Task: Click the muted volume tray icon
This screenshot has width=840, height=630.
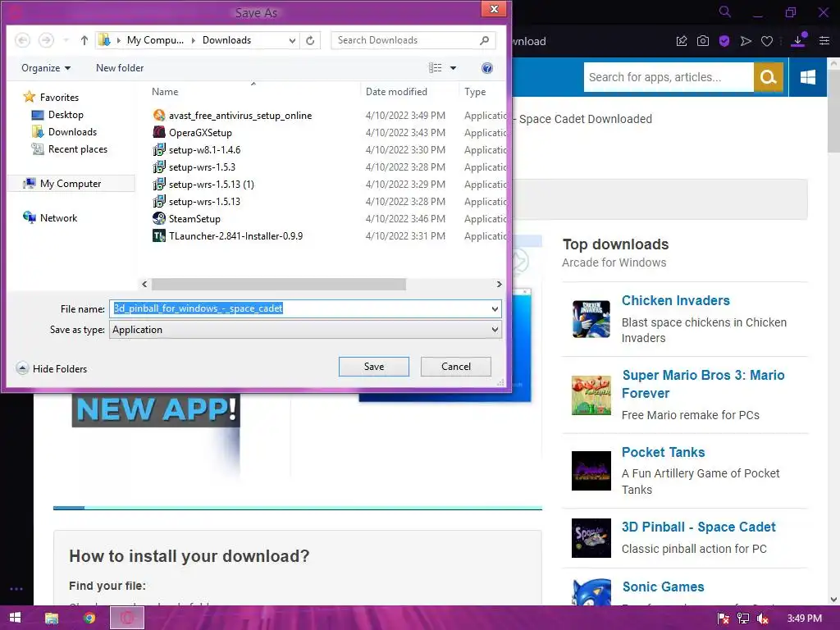Action: tap(763, 619)
